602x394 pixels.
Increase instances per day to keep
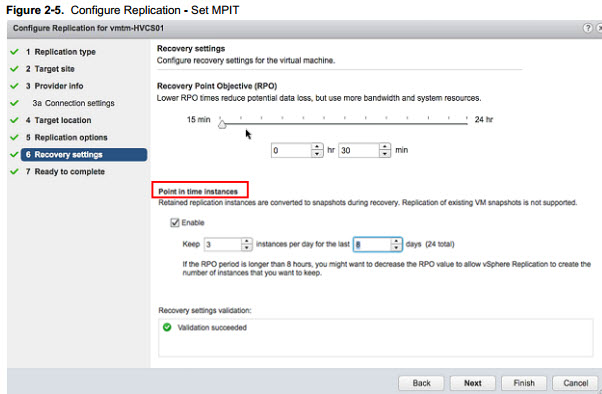click(x=246, y=241)
